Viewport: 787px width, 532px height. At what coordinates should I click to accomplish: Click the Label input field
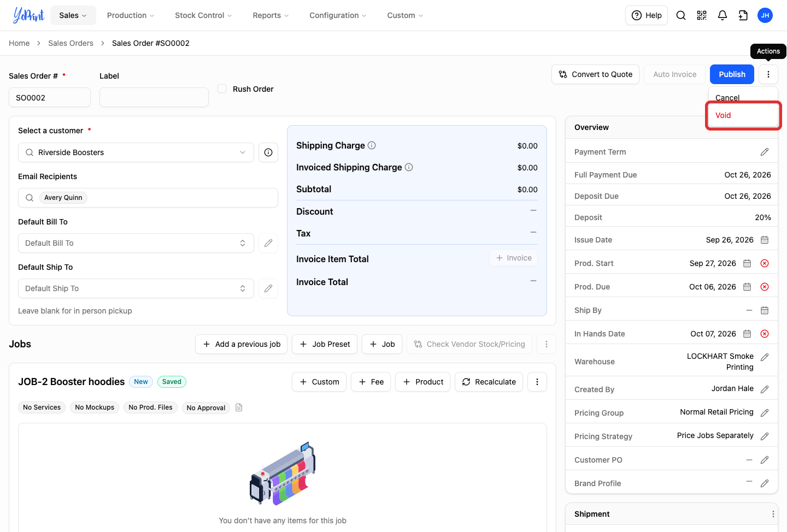coord(154,97)
